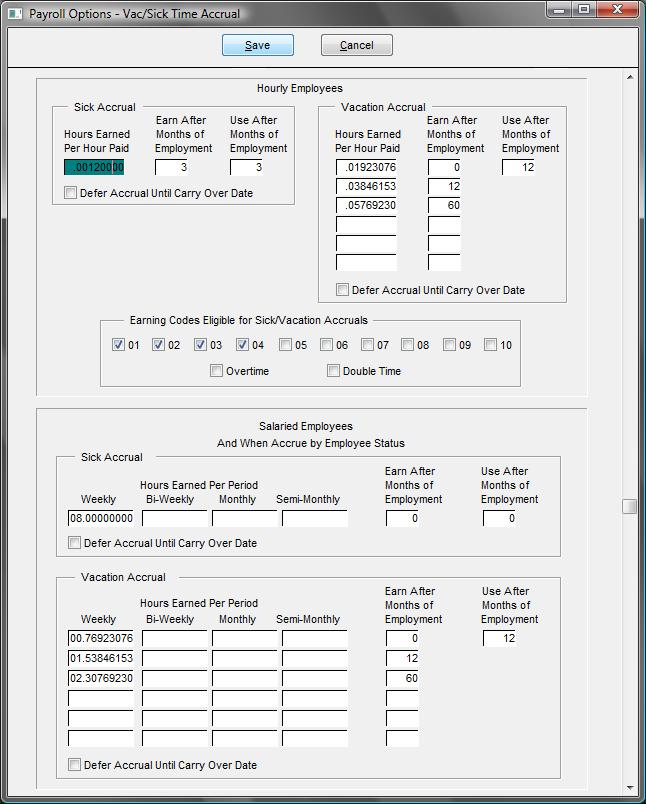Click hourly vacation Use After field showing 12
This screenshot has height=804, width=646.
(x=518, y=167)
